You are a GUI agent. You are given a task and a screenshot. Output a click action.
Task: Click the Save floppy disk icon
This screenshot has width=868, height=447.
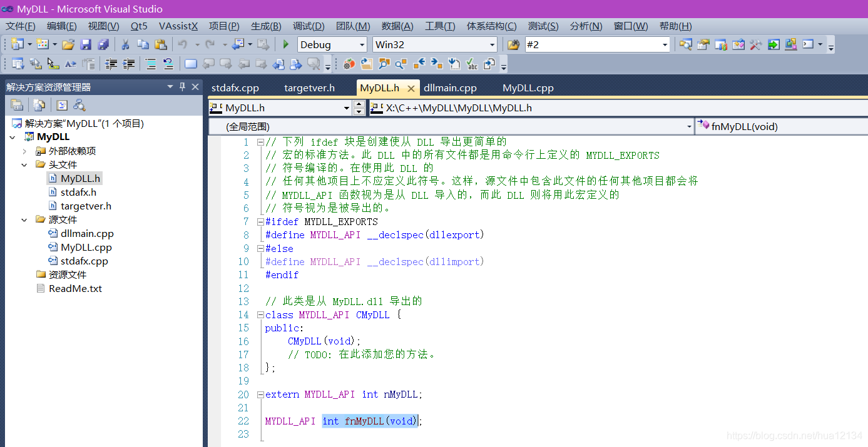[86, 44]
